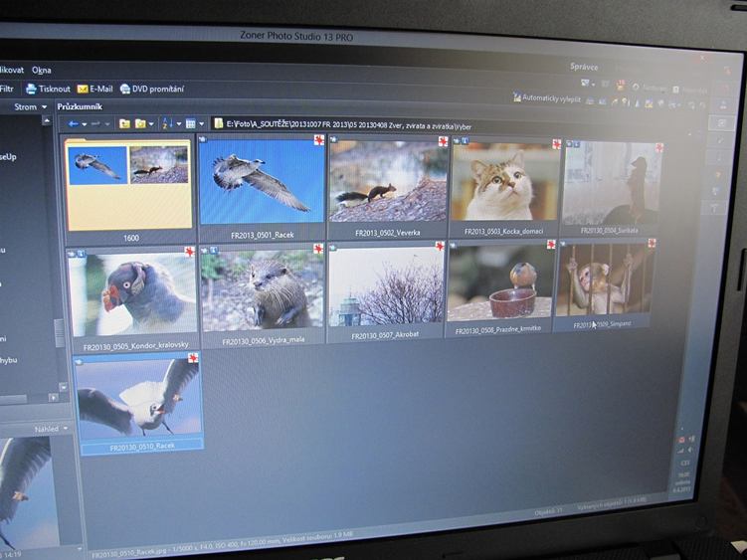Click the red mark on the FR20130_0510_Racek thumbnail

(x=193, y=358)
